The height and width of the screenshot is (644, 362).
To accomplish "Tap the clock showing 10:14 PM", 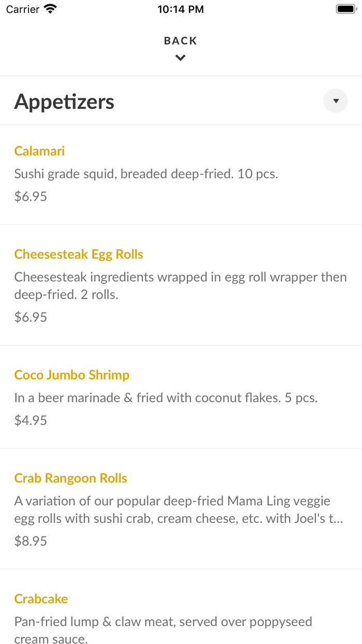I will (180, 8).
